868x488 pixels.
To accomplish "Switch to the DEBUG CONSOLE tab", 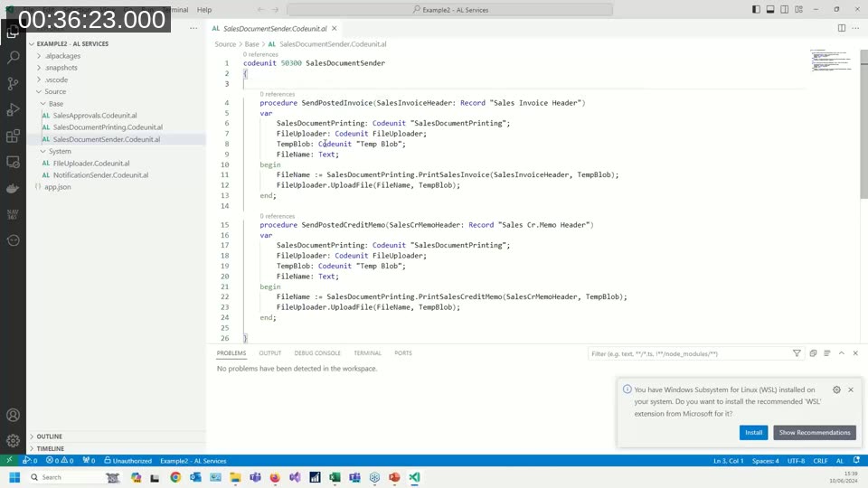I will point(317,353).
